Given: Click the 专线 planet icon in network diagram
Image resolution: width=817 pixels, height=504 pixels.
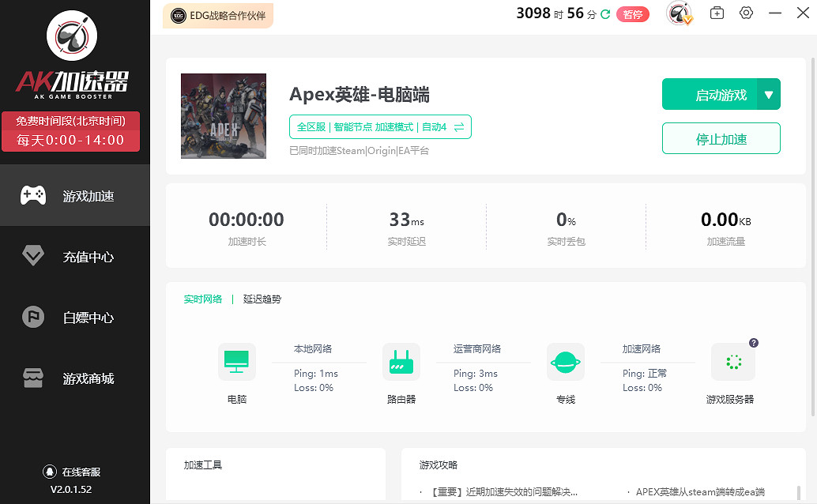Looking at the screenshot, I should [x=566, y=362].
